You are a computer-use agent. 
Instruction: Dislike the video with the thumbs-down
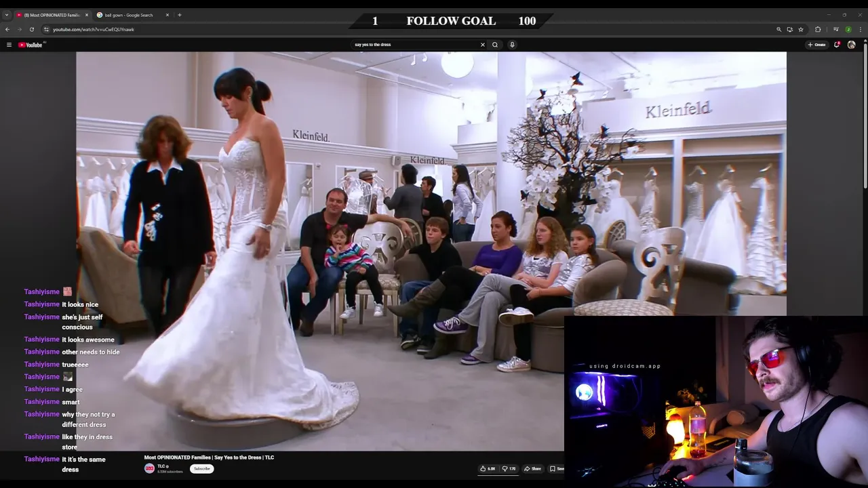[509, 468]
